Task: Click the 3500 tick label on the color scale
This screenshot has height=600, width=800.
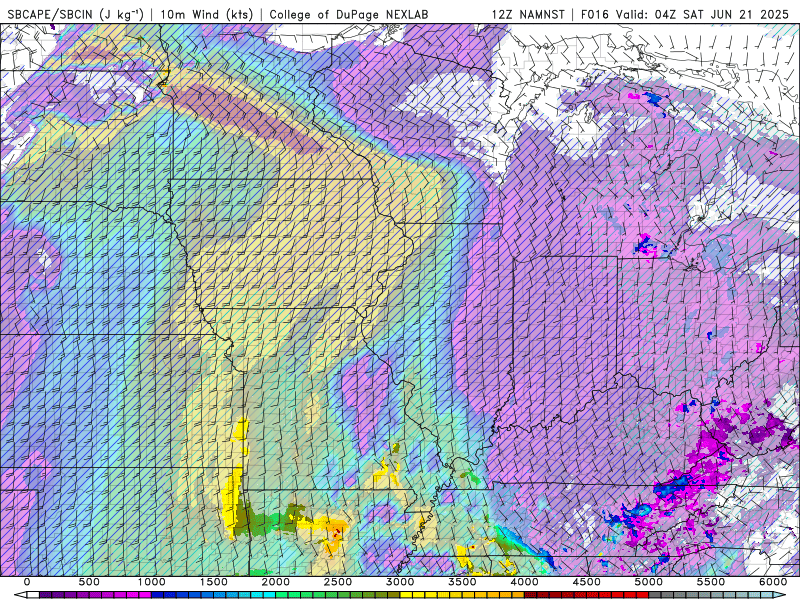Action: (463, 582)
